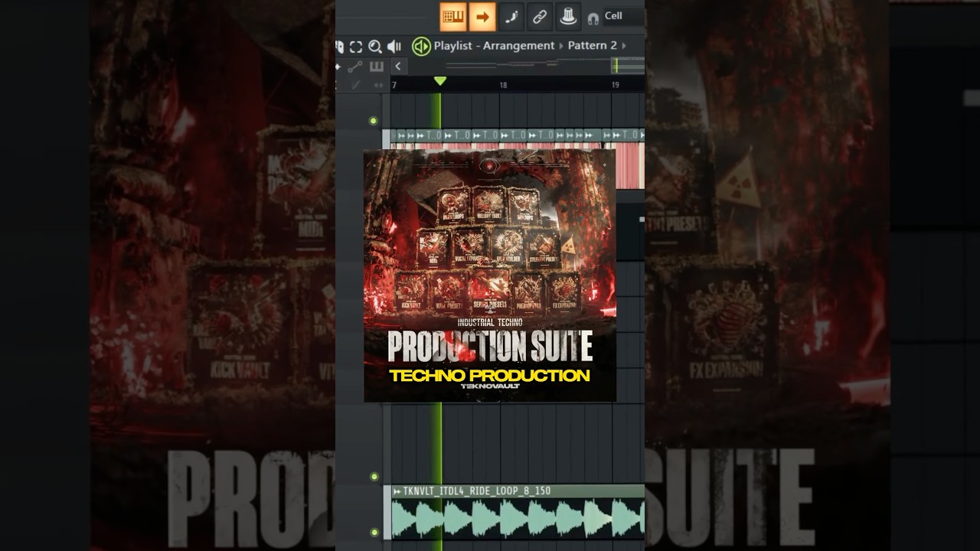Click the dashed-square select tool icon

coord(356,47)
